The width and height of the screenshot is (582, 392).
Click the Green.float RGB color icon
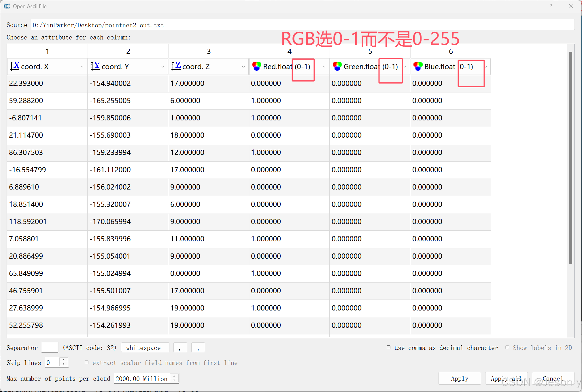[337, 66]
